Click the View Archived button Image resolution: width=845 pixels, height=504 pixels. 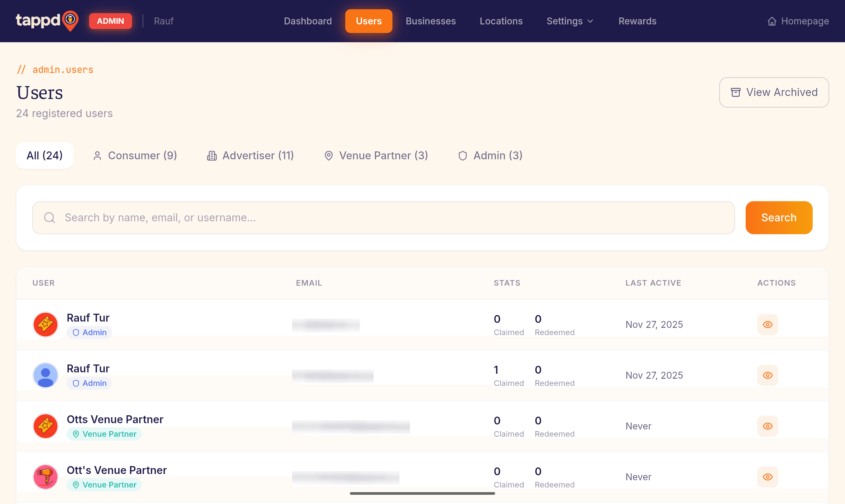pos(774,92)
